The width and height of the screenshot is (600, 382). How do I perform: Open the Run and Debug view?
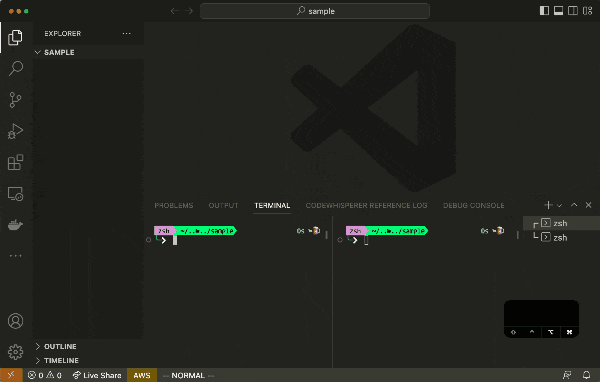(x=15, y=131)
